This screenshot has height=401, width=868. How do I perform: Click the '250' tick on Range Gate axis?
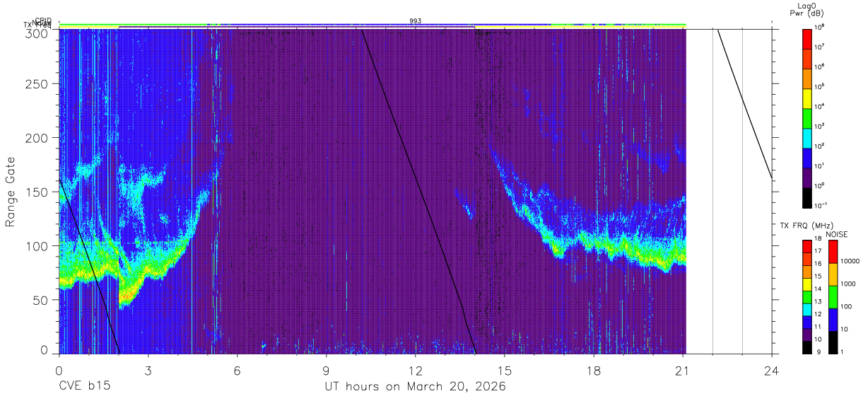tap(38, 84)
